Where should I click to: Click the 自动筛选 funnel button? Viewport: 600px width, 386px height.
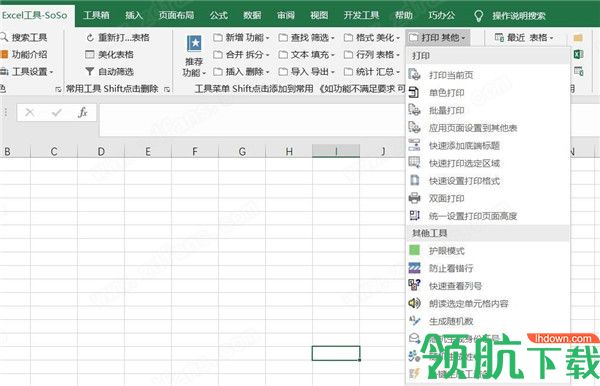coord(109,72)
